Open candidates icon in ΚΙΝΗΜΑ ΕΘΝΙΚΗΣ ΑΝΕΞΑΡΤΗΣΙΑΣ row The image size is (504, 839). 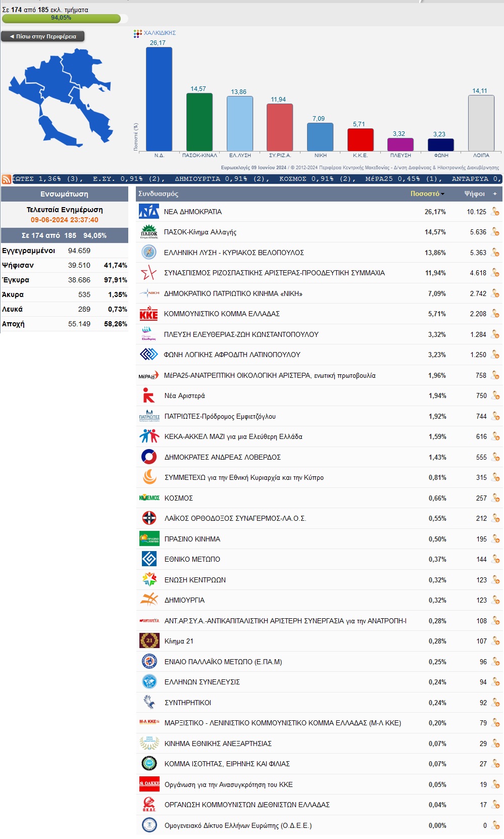pyautogui.click(x=495, y=744)
